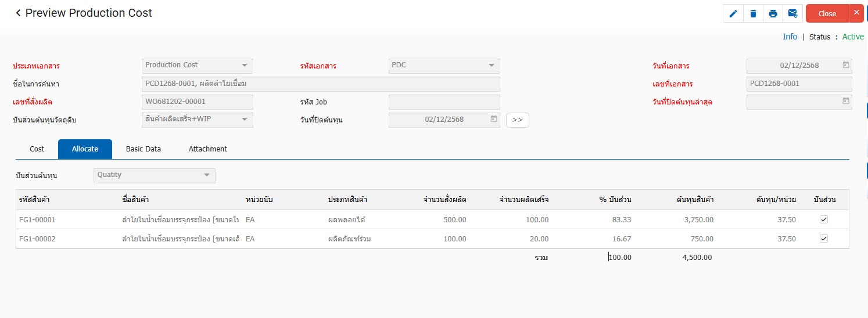Click the back arrow beside Preview Production Cost
868x318 pixels.
tap(18, 13)
